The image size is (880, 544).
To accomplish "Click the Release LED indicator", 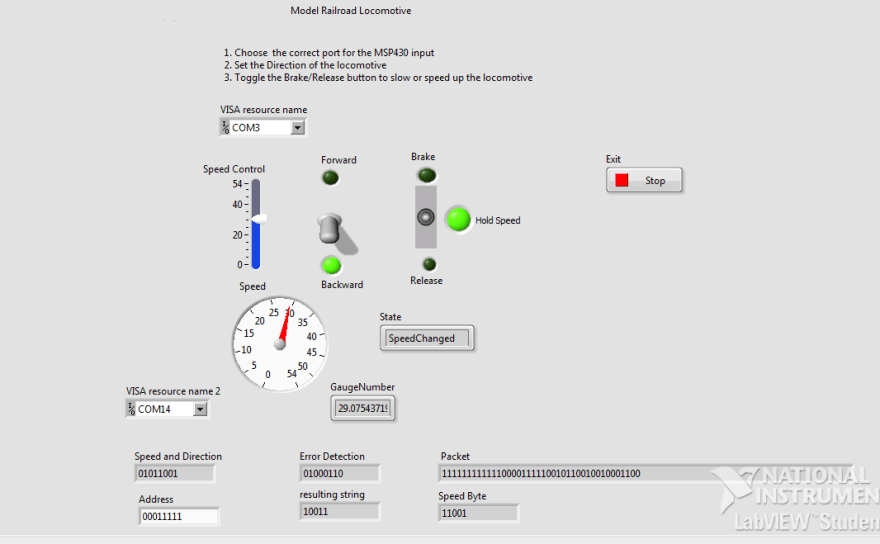I will point(429,264).
